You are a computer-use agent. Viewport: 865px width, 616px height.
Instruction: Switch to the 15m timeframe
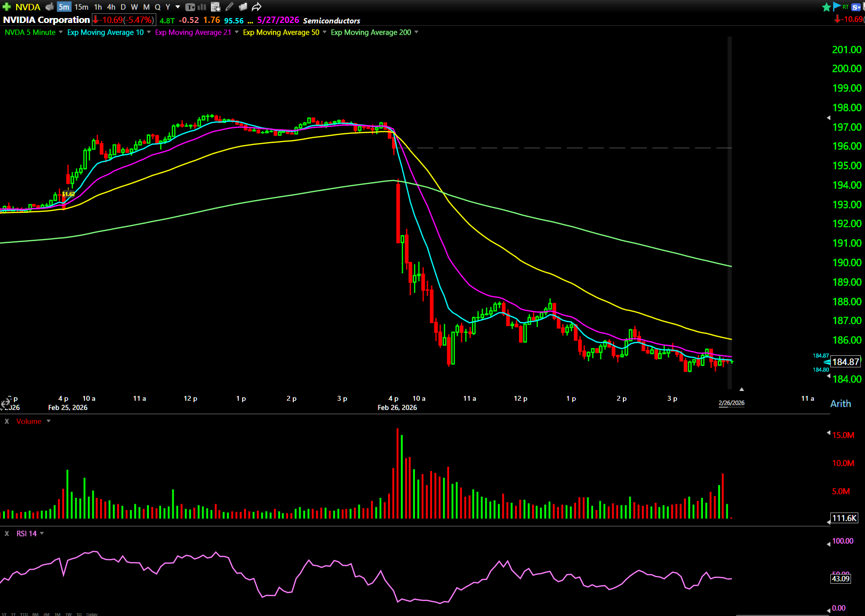(81, 7)
